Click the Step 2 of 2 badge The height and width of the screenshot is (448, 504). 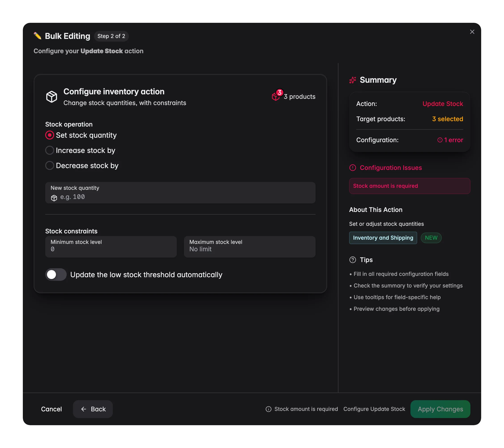coord(111,36)
